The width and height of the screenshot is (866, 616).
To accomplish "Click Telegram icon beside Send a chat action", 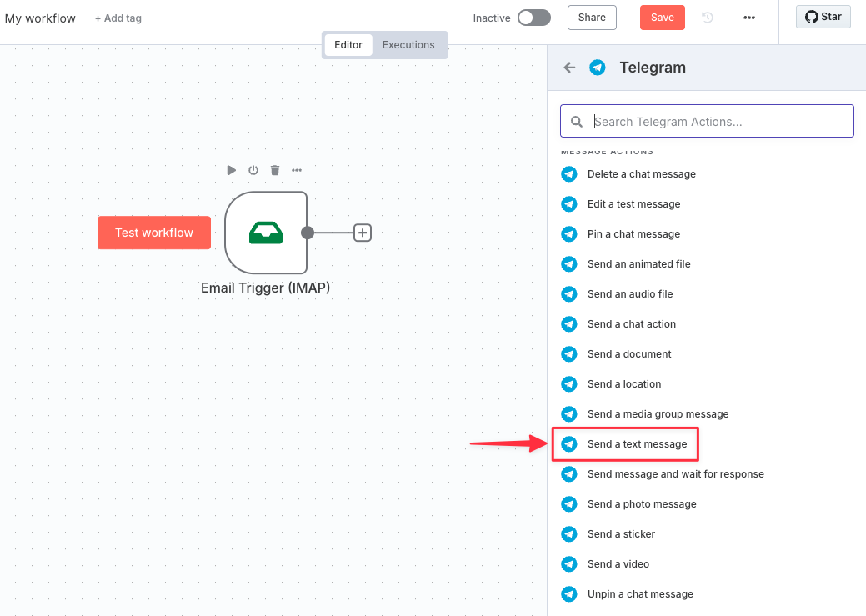I will tap(569, 323).
